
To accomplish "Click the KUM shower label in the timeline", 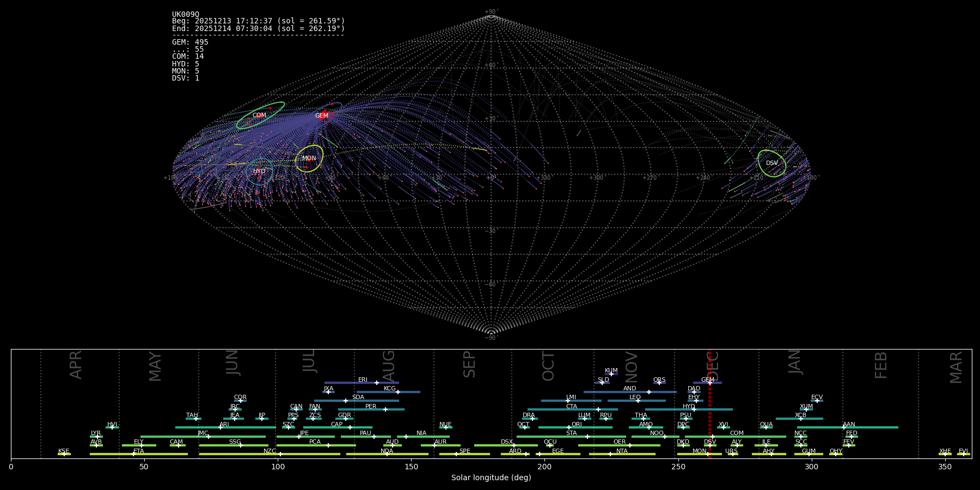I will (611, 371).
